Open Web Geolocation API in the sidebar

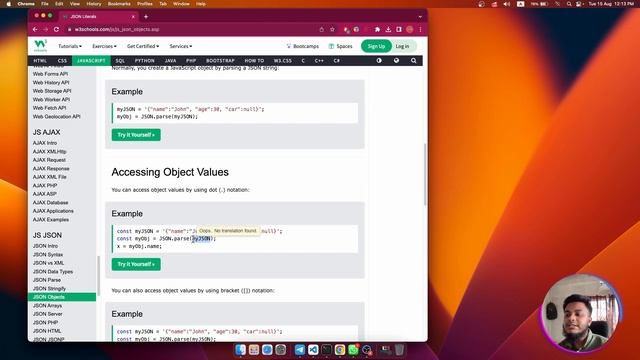click(56, 116)
